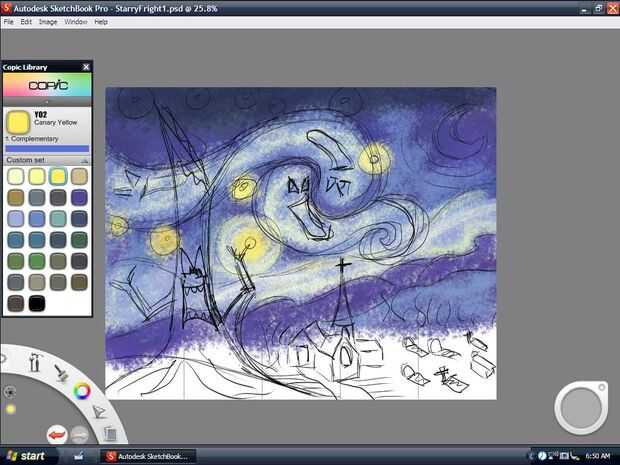Open the Edit triangle icon in the lagoon

pyautogui.click(x=99, y=411)
